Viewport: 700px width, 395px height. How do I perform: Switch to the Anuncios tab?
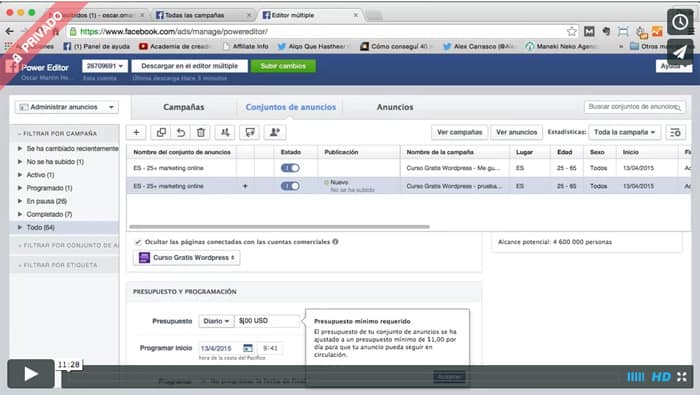(395, 107)
